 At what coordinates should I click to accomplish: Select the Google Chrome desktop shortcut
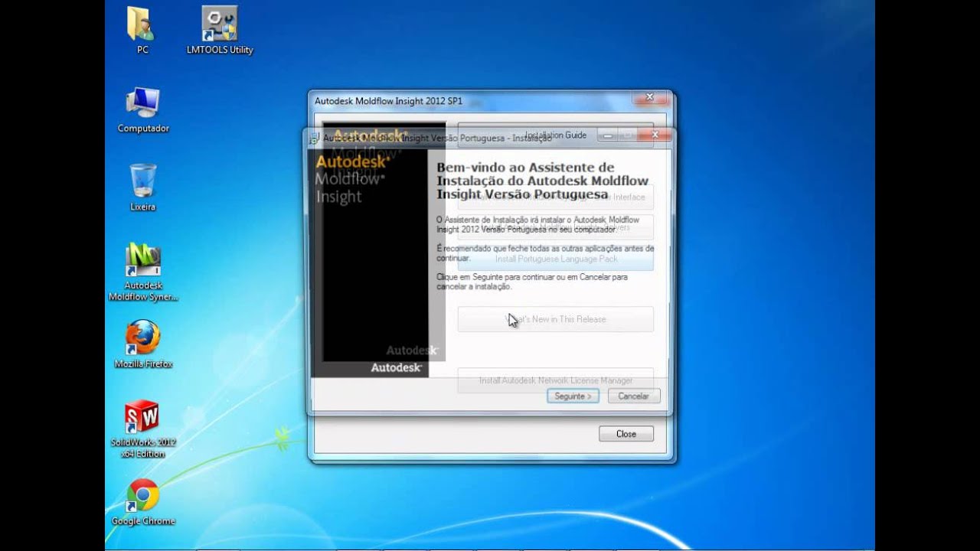tap(143, 502)
